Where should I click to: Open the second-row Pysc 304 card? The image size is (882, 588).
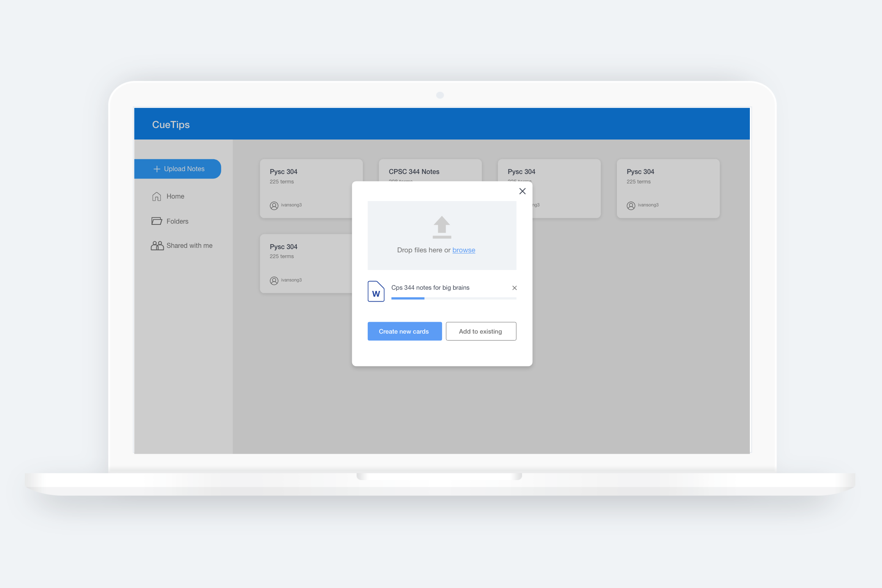(x=305, y=263)
